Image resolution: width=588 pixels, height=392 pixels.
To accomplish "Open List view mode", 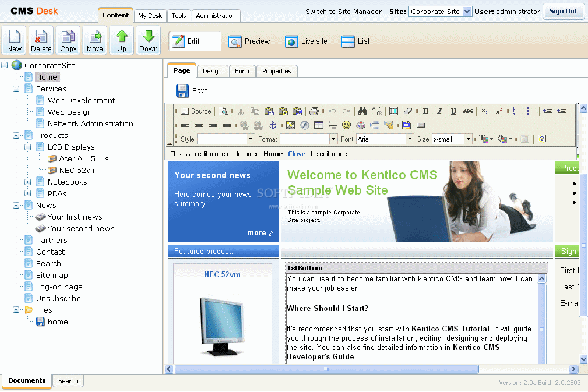I will click(x=355, y=41).
